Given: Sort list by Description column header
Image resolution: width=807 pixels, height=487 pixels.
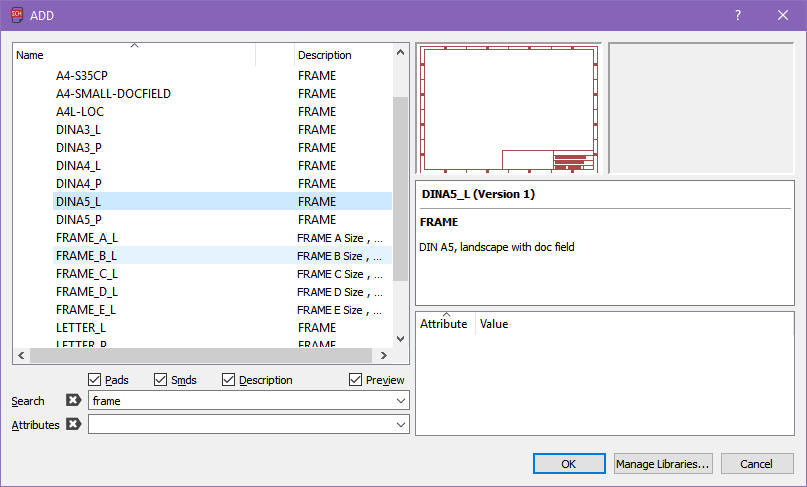Looking at the screenshot, I should pyautogui.click(x=340, y=55).
